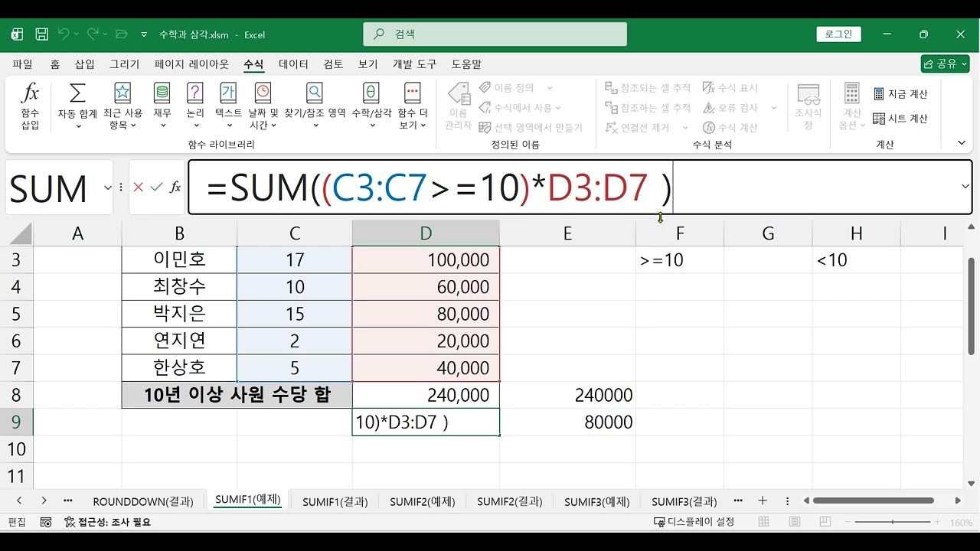Click the fx icon beside formula bar
The height and width of the screenshot is (551, 980).
pyautogui.click(x=175, y=187)
